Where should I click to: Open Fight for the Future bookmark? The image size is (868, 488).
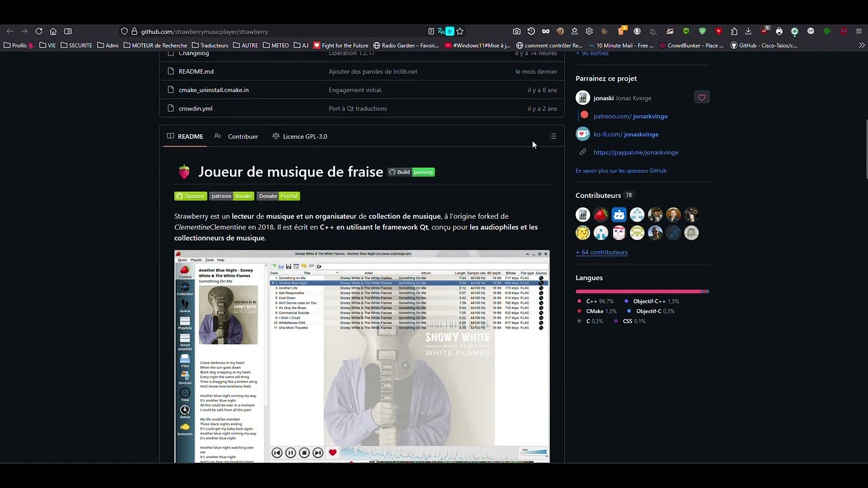(x=340, y=45)
